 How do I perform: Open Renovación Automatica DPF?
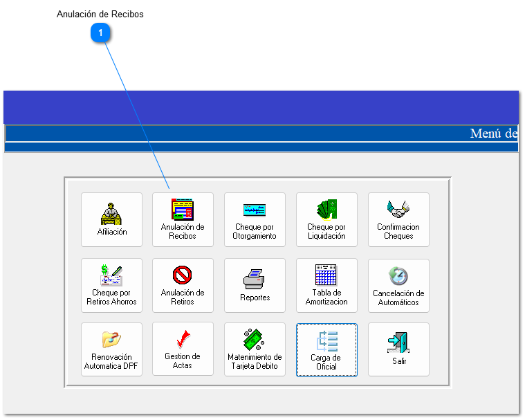(x=111, y=349)
